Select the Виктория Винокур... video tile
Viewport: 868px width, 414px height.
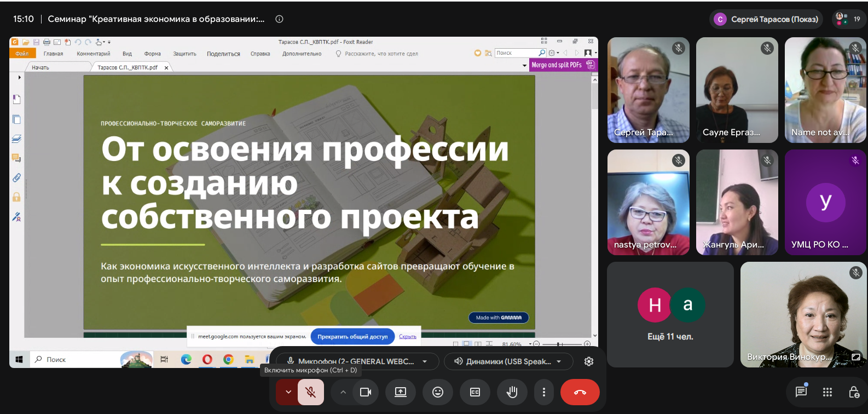click(803, 314)
